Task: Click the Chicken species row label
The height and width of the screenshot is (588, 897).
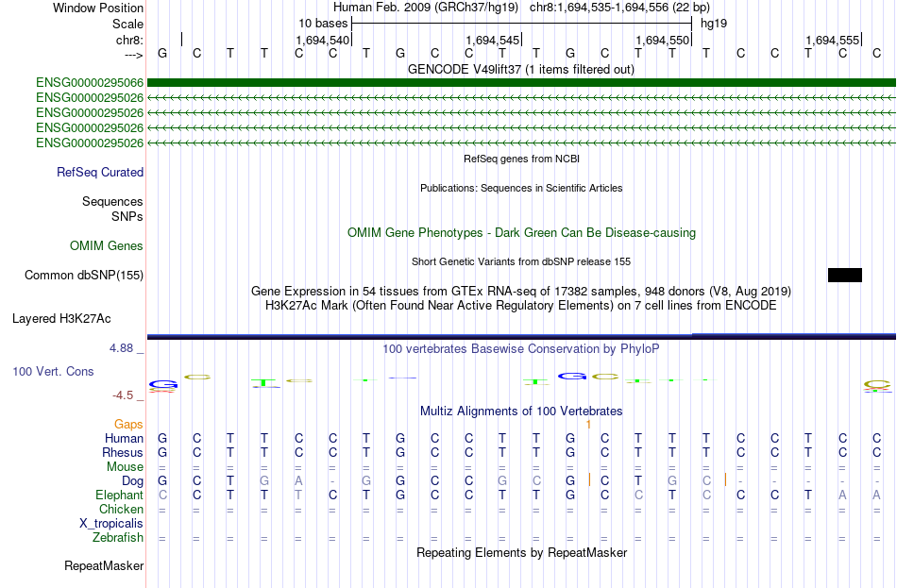Action: coord(121,509)
